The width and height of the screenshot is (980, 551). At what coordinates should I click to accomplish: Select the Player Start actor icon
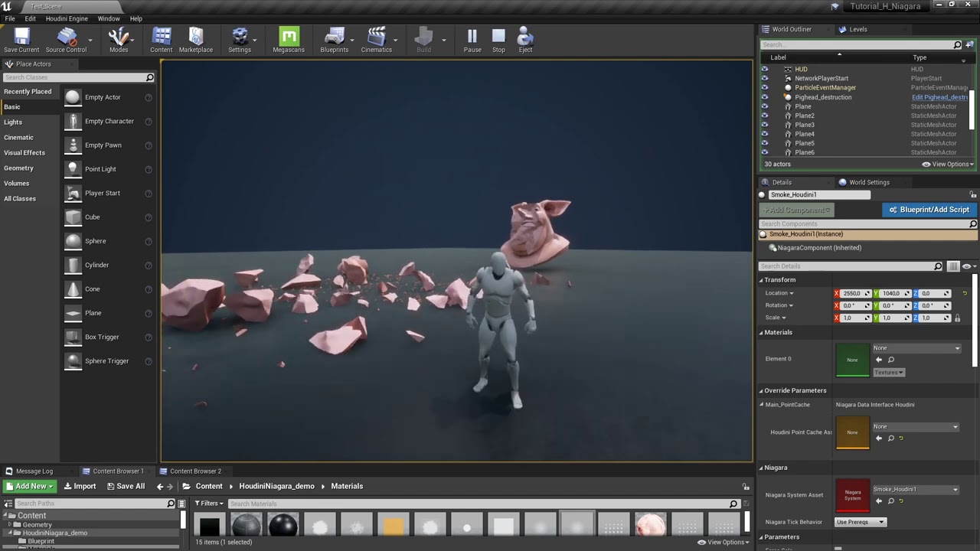pyautogui.click(x=73, y=193)
